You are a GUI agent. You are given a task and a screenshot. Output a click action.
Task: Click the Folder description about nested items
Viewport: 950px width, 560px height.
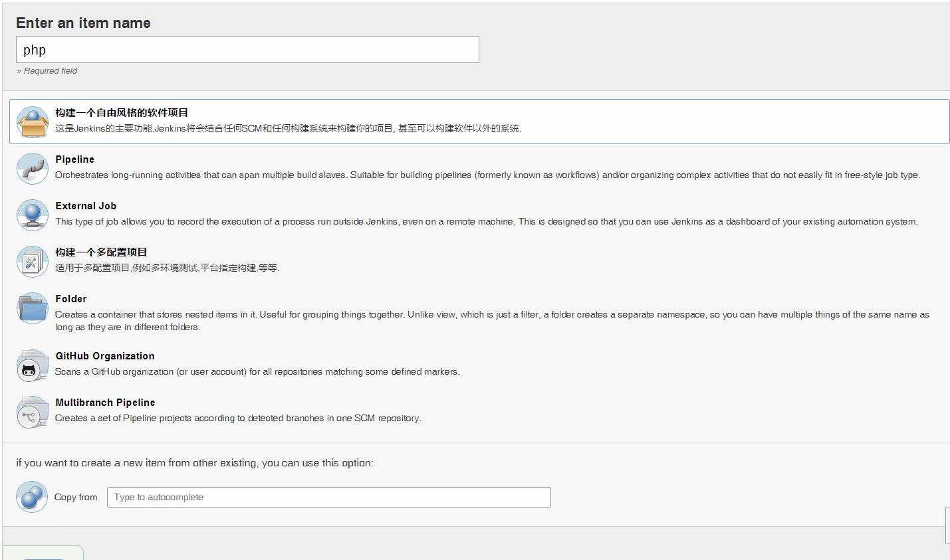pyautogui.click(x=491, y=315)
